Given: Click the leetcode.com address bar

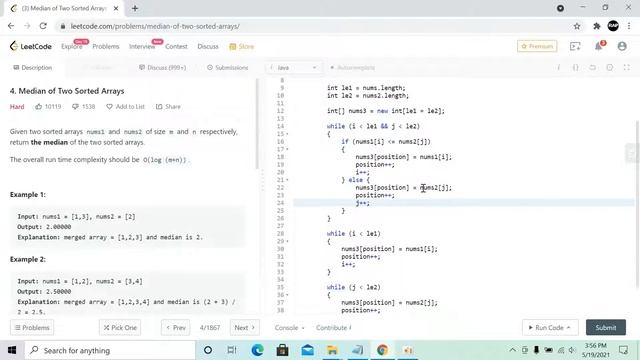Looking at the screenshot, I should tap(314, 26).
